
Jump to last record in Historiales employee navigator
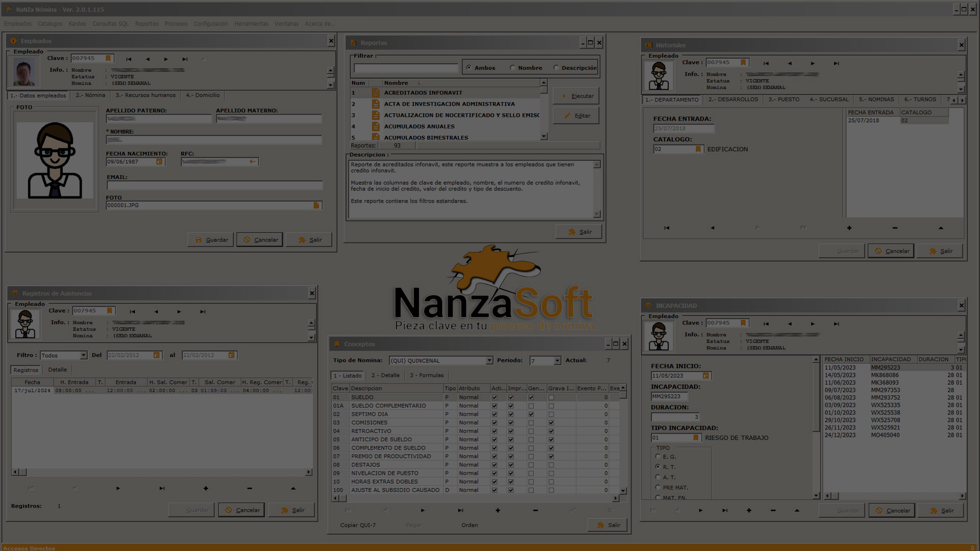(836, 63)
